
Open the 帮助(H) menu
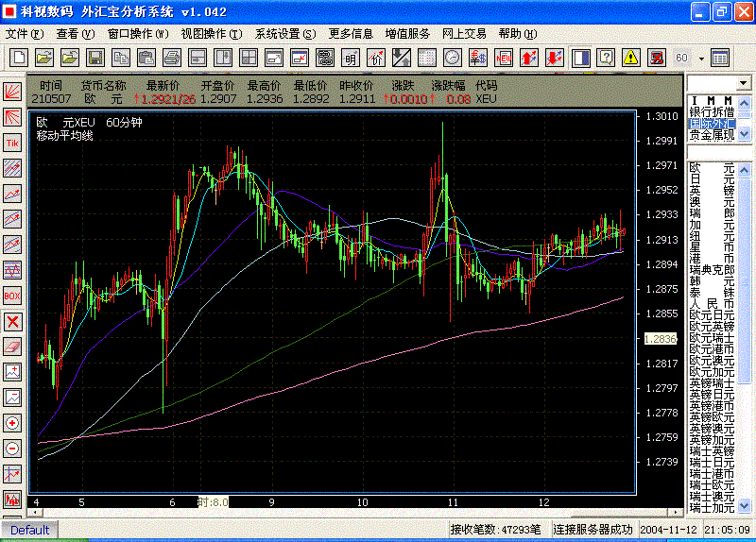[x=518, y=34]
